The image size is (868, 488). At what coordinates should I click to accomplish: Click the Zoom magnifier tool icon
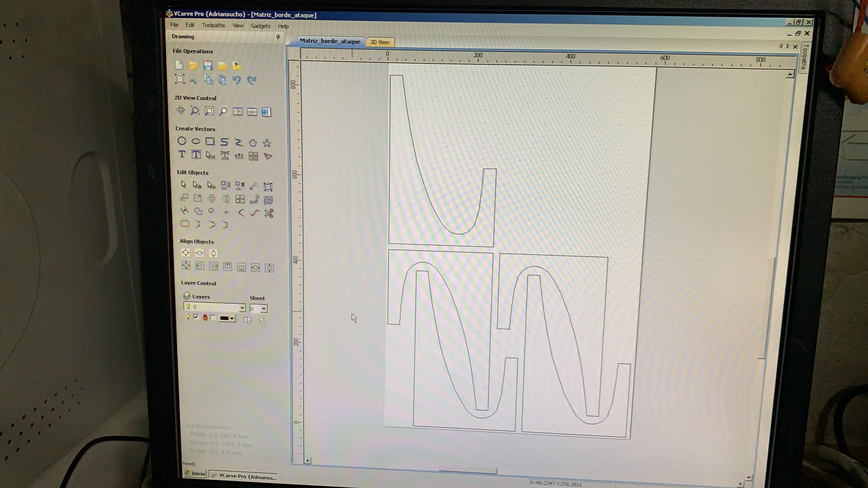(194, 111)
